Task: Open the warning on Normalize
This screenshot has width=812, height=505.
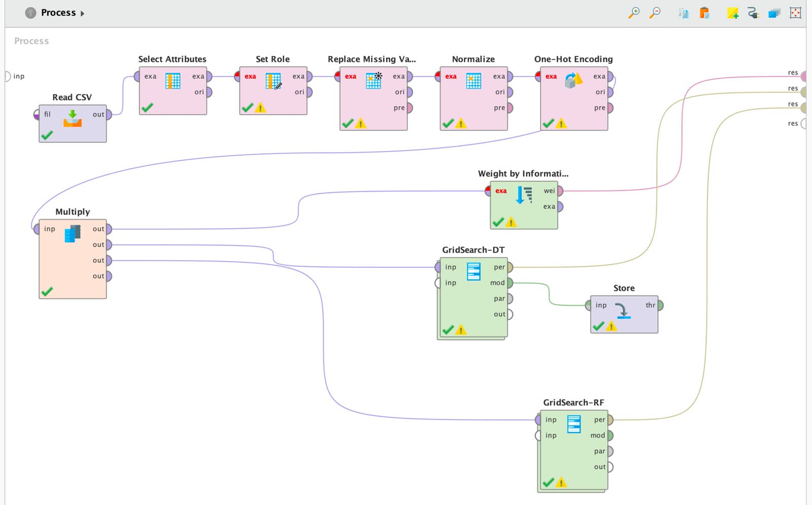Action: tap(461, 124)
